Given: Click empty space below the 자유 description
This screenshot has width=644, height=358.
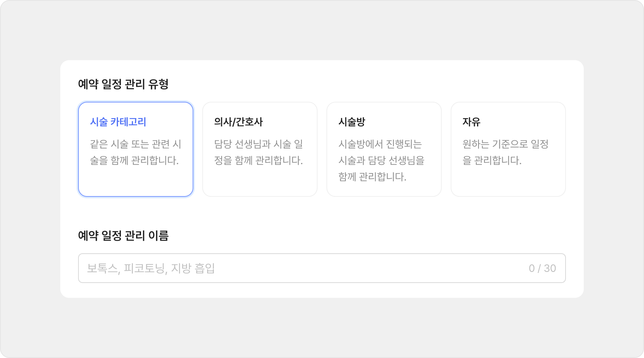Looking at the screenshot, I should tap(508, 182).
